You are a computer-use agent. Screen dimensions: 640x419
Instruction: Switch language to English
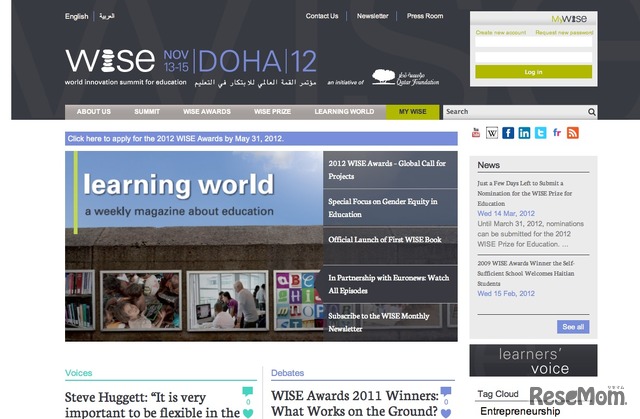point(76,16)
